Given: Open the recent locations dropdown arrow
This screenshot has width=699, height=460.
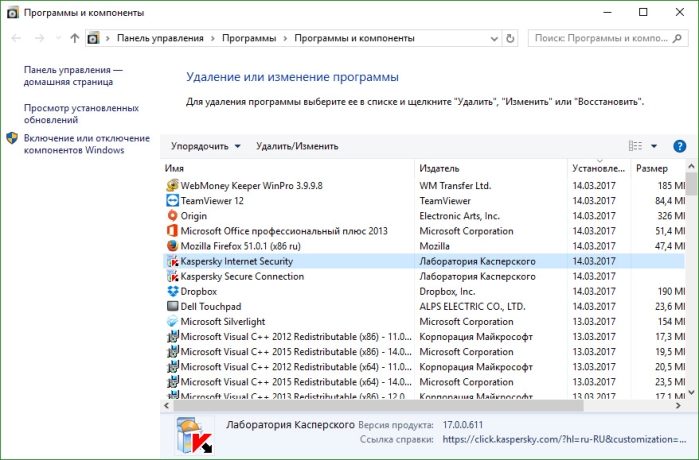Looking at the screenshot, I should click(58, 38).
